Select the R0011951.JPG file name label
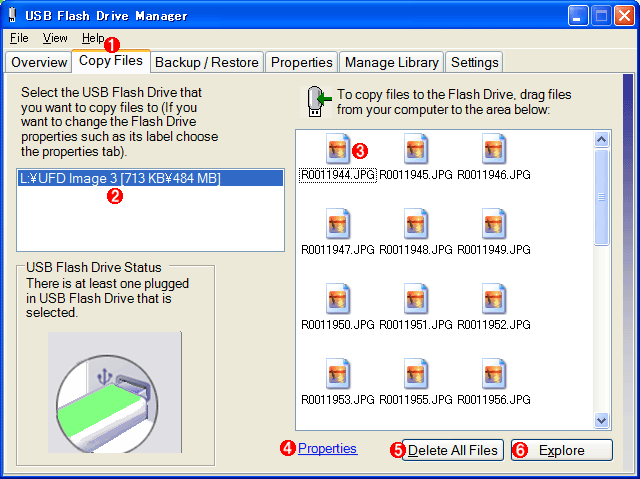The height and width of the screenshot is (479, 640). 416,325
